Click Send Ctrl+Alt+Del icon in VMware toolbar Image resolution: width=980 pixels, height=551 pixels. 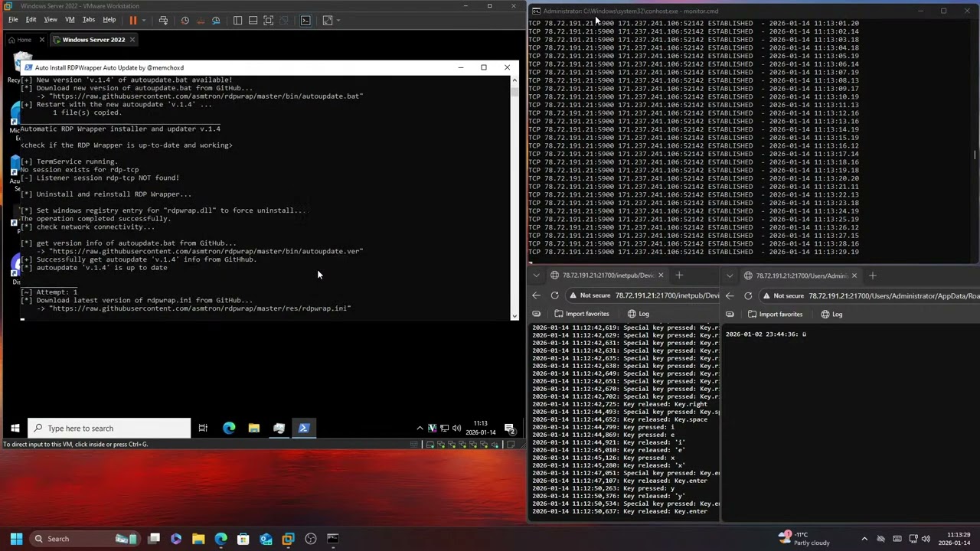pyautogui.click(x=163, y=21)
